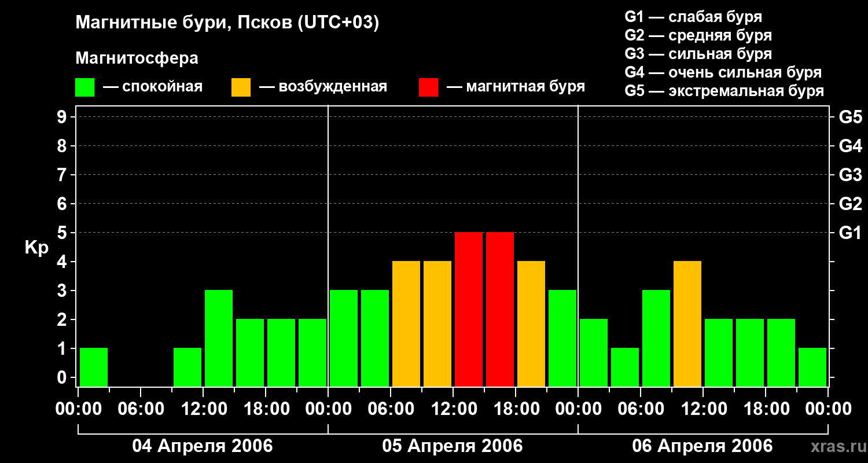
Task: Click the 15:00–18:00 green bar on 06 April
Action: pyautogui.click(x=750, y=352)
